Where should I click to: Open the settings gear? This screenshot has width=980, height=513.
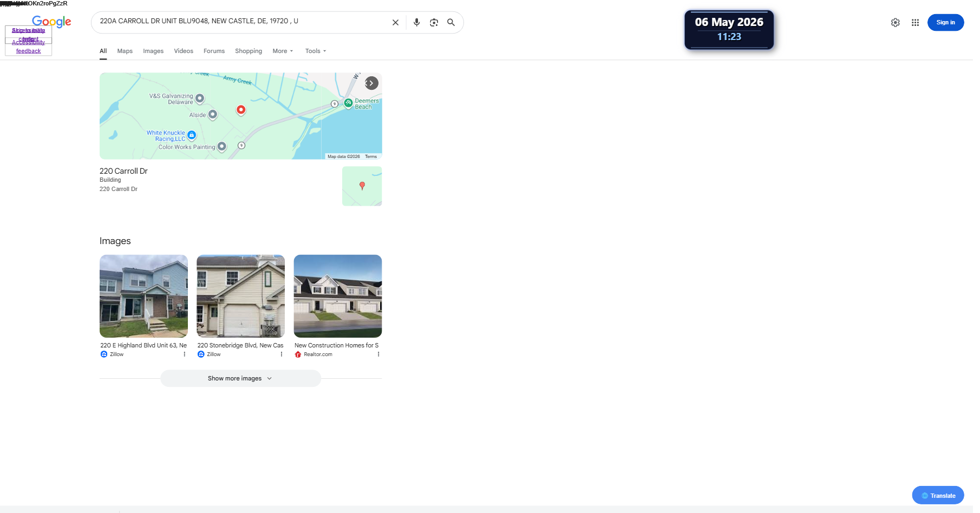click(x=896, y=23)
